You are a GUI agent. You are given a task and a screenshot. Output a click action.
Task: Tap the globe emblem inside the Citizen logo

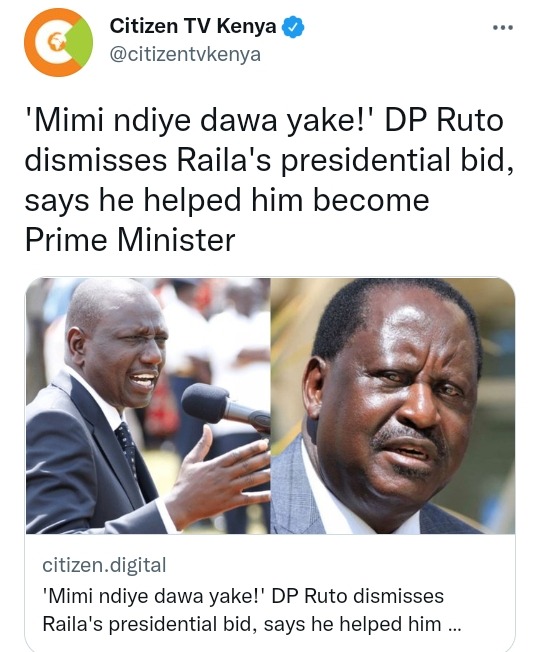pos(57,42)
